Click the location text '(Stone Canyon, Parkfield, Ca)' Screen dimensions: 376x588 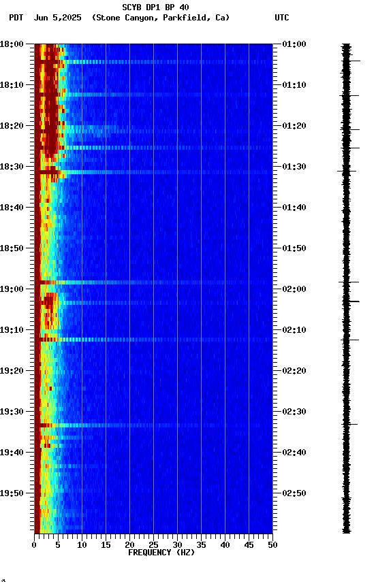tap(161, 18)
